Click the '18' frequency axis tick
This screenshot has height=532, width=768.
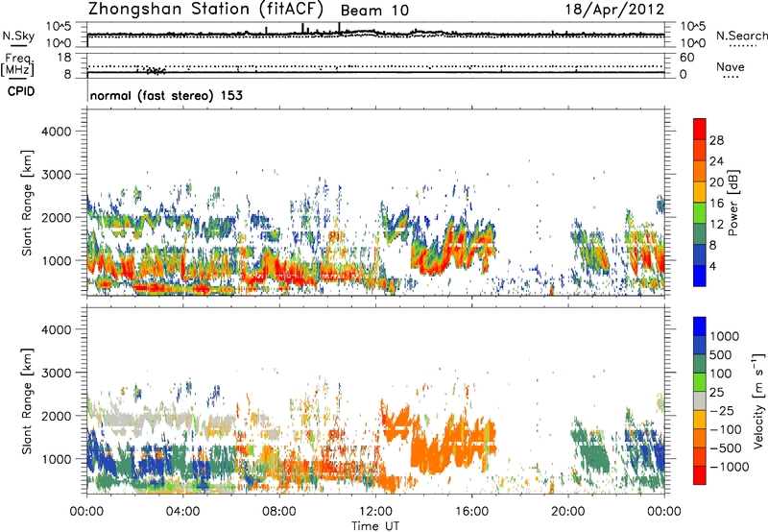64,58
